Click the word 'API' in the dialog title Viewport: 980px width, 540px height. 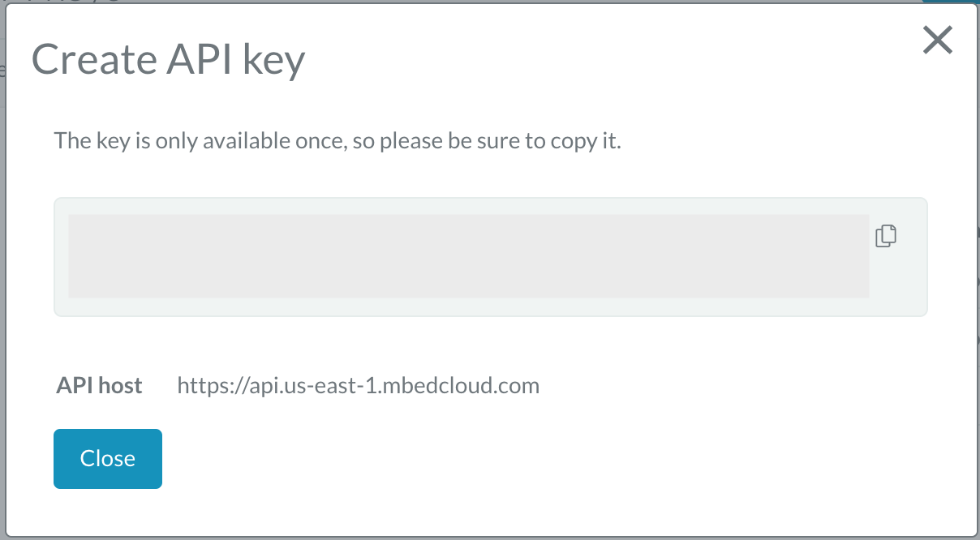[x=196, y=59]
